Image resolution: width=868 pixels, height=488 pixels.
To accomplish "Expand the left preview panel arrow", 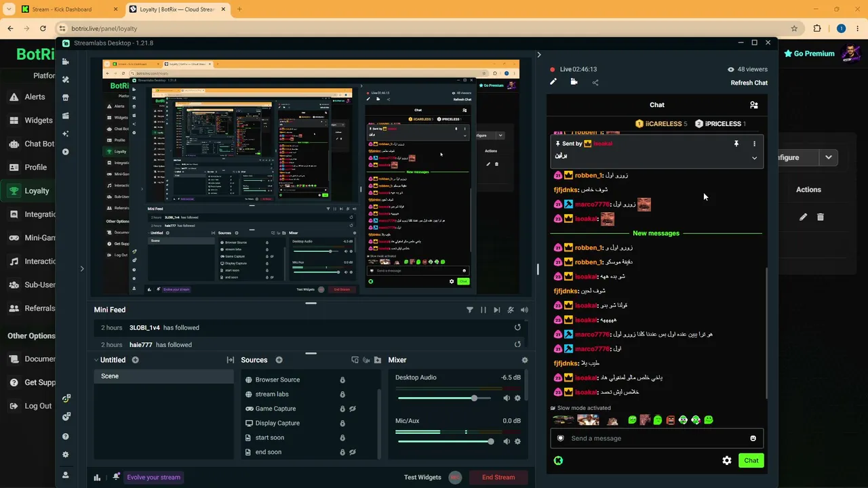I will (82, 269).
